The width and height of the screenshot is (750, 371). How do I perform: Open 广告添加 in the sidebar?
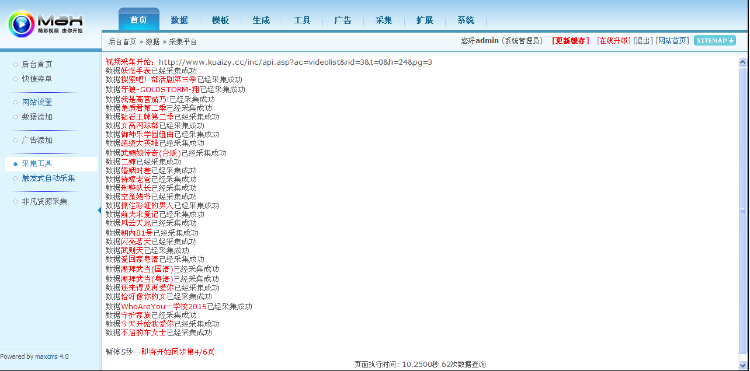coord(37,141)
